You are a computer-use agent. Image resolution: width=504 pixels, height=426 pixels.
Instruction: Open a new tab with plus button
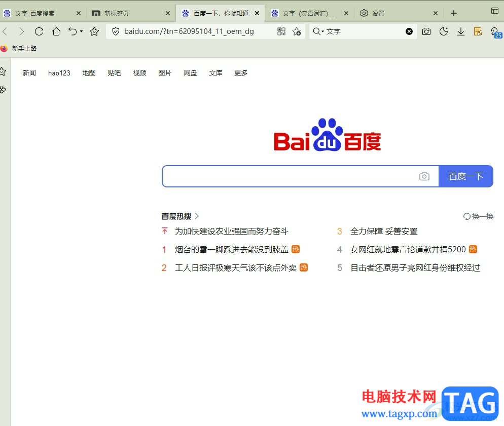tap(453, 13)
